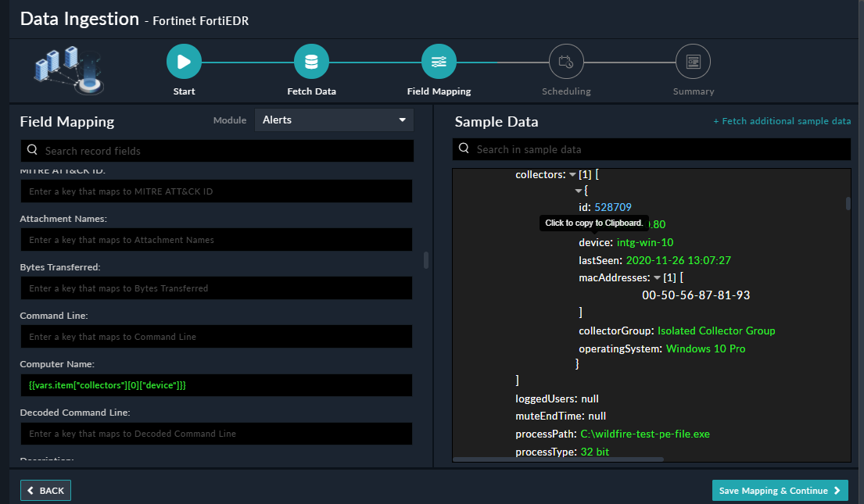Click the magnifier icon in record fields search

tap(31, 150)
